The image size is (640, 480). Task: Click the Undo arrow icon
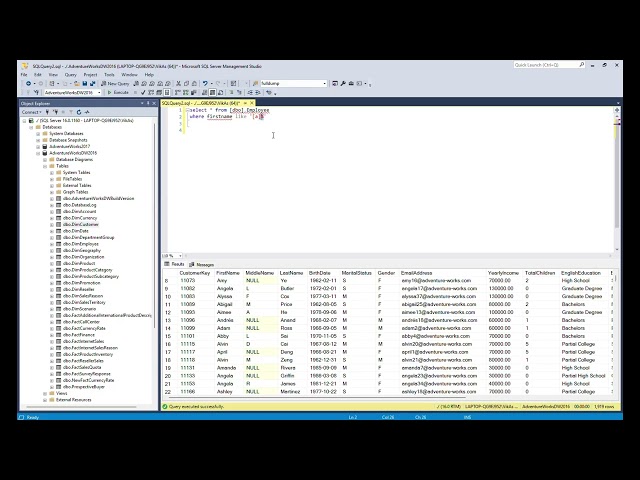[x=205, y=83]
